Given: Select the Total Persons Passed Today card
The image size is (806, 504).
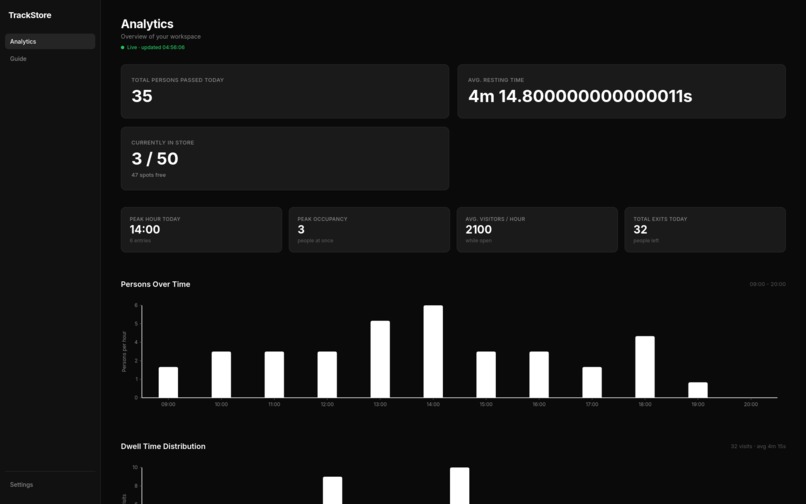Looking at the screenshot, I should (285, 92).
